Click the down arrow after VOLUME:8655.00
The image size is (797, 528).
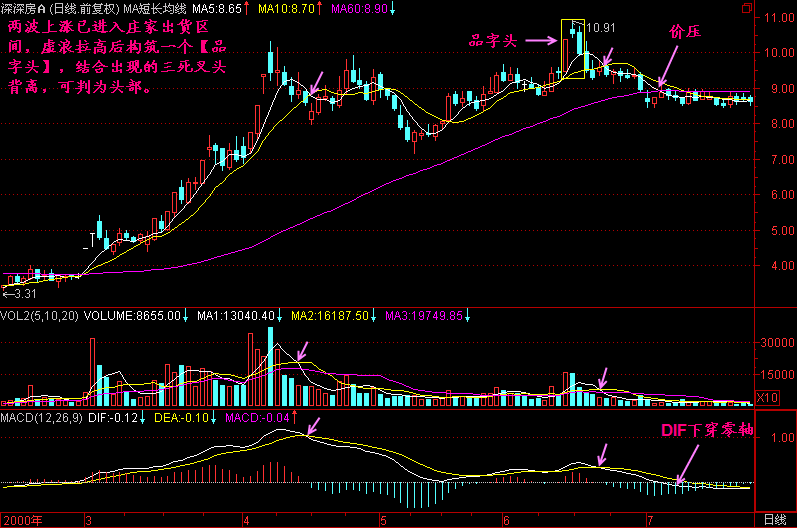pyautogui.click(x=187, y=316)
